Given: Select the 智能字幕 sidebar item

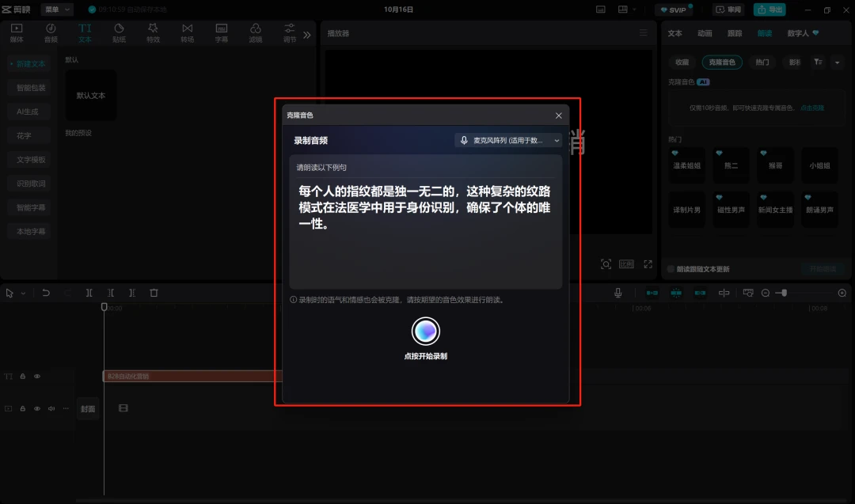Looking at the screenshot, I should (x=31, y=207).
